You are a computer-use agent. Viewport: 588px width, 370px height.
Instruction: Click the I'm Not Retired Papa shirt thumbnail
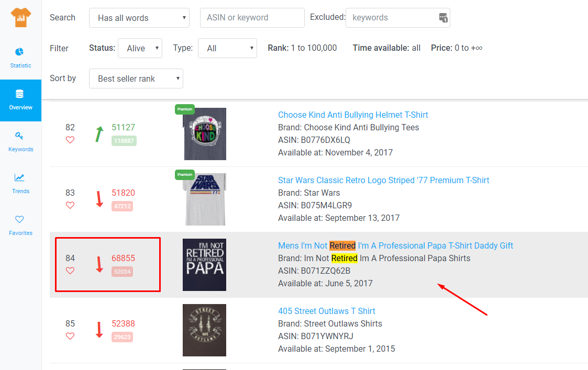click(204, 265)
